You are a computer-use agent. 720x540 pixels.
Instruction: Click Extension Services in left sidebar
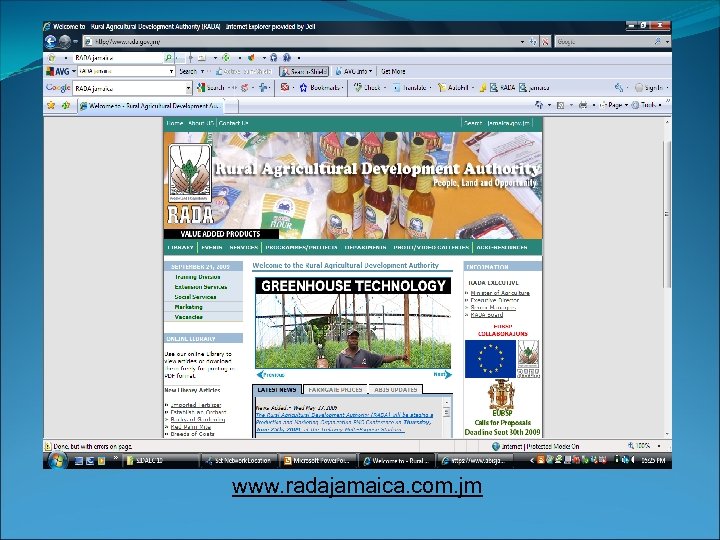tap(201, 287)
